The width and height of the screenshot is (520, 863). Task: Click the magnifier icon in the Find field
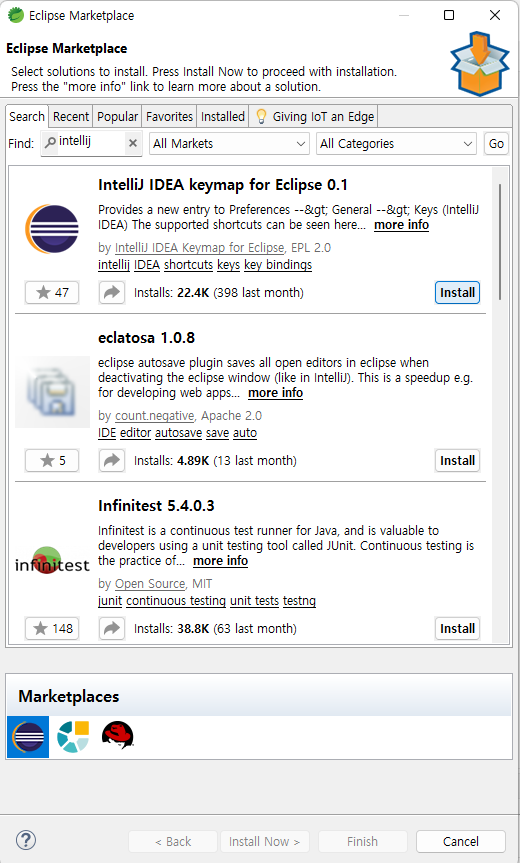[x=50, y=143]
